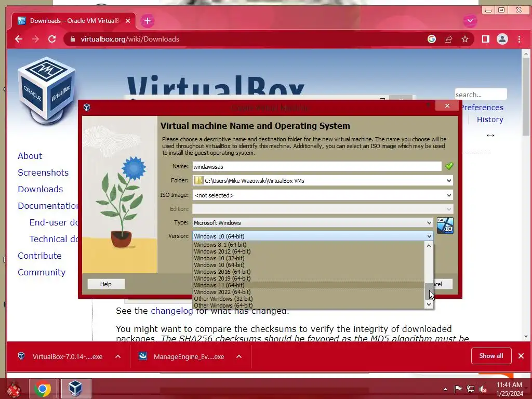Click the Windows 10 64-bit OS icon
The image size is (532, 399).
click(x=445, y=225)
